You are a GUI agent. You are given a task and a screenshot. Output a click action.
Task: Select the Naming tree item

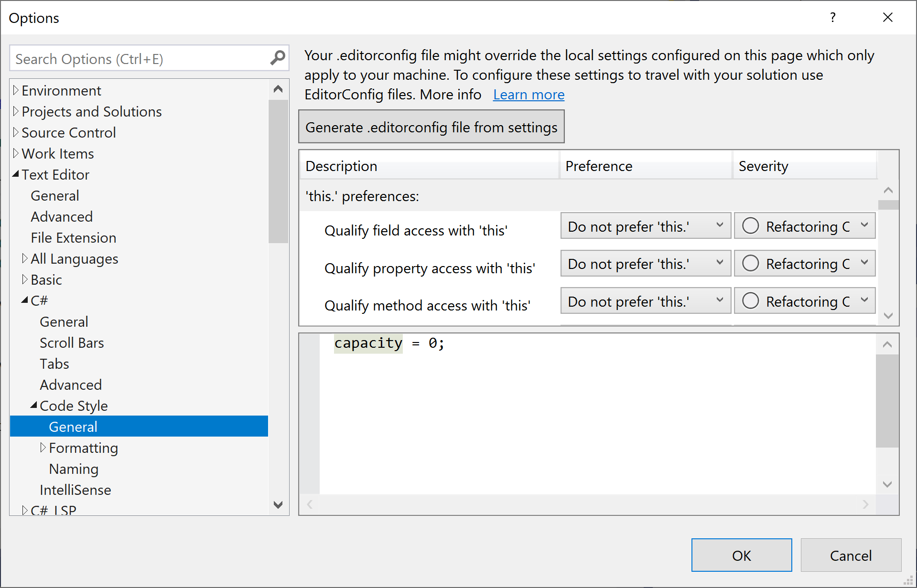coord(74,469)
